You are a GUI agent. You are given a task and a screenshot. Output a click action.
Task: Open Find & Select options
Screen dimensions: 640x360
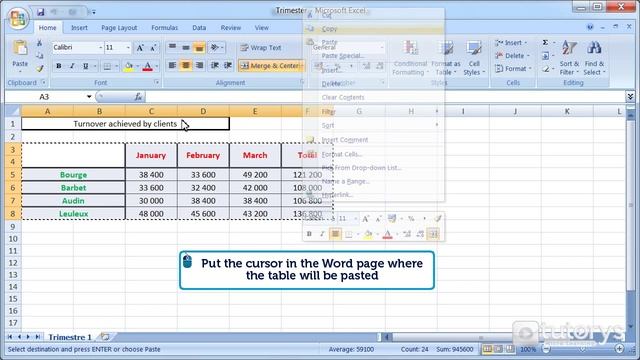pyautogui.click(x=594, y=58)
